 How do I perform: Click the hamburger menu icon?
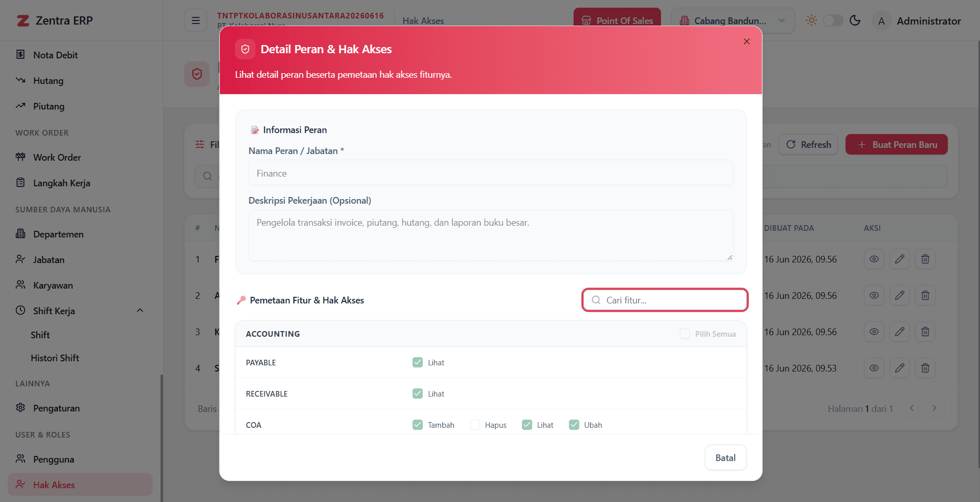click(x=195, y=20)
